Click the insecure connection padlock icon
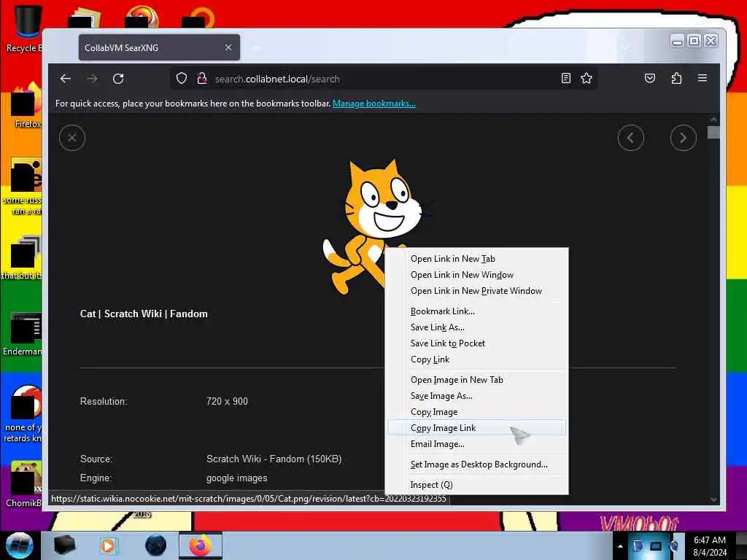The width and height of the screenshot is (747, 560). tap(202, 78)
